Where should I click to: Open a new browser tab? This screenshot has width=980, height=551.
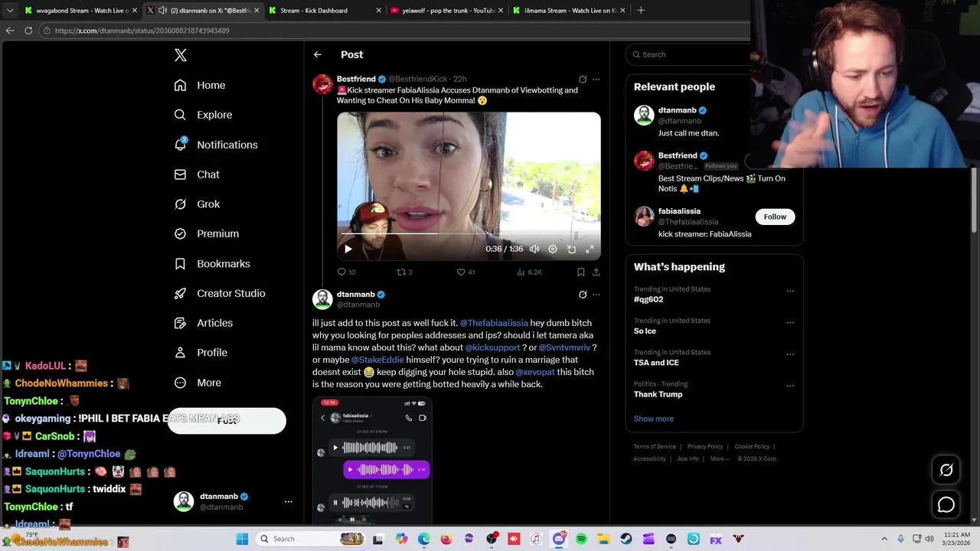point(641,11)
